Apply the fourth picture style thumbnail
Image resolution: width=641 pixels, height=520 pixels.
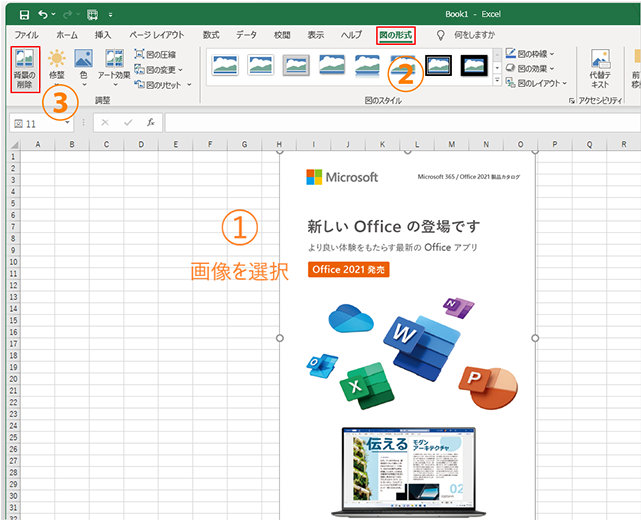(332, 65)
